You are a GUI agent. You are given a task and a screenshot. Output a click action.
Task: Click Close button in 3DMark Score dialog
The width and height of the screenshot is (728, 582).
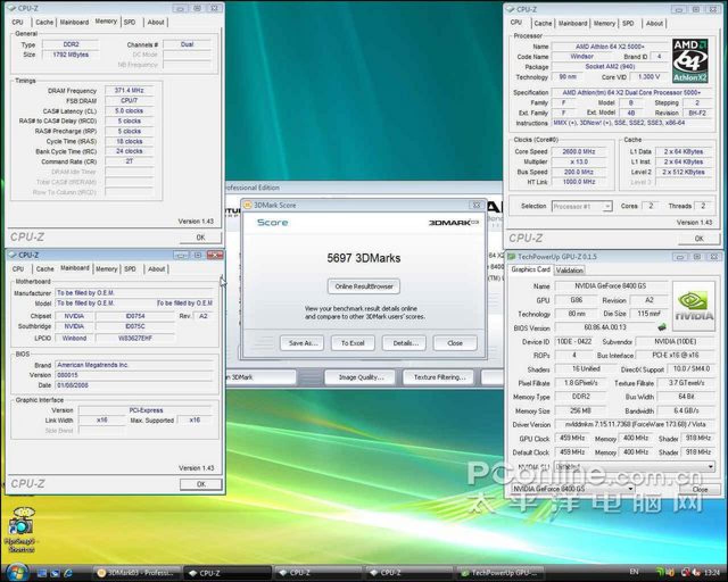[x=455, y=343]
